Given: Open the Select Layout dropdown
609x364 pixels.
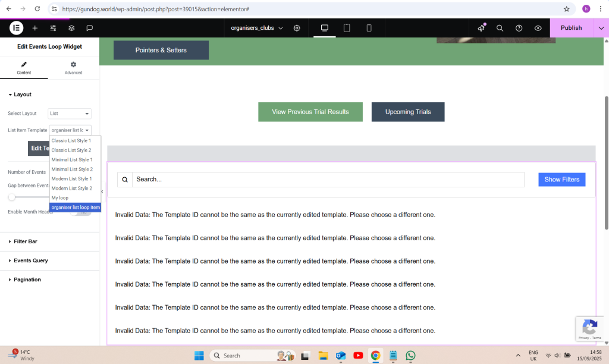Looking at the screenshot, I should [x=70, y=114].
